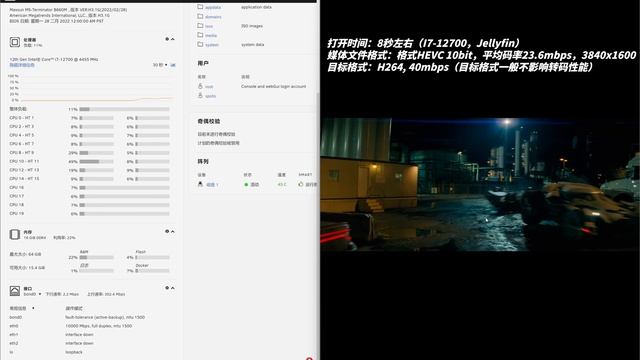The width and height of the screenshot is (640, 360).
Task: Click the 'interface down' text for eth1
Action: click(x=79, y=334)
